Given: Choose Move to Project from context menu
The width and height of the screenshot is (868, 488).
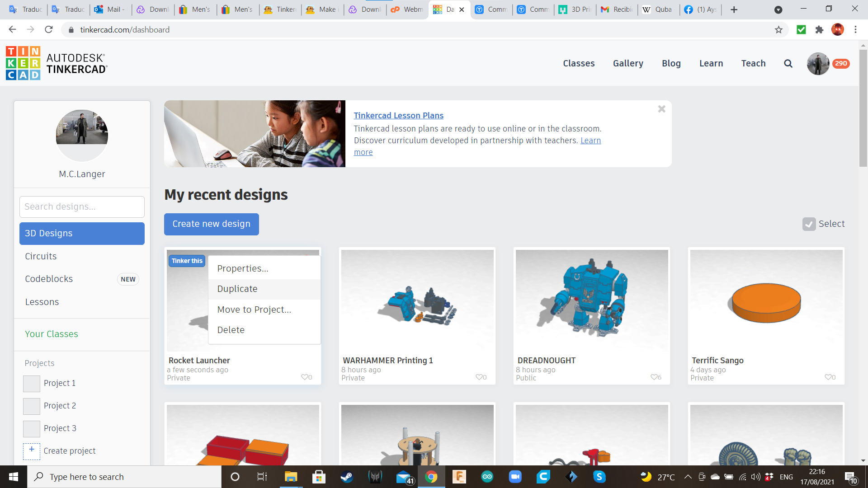Looking at the screenshot, I should 254,310.
